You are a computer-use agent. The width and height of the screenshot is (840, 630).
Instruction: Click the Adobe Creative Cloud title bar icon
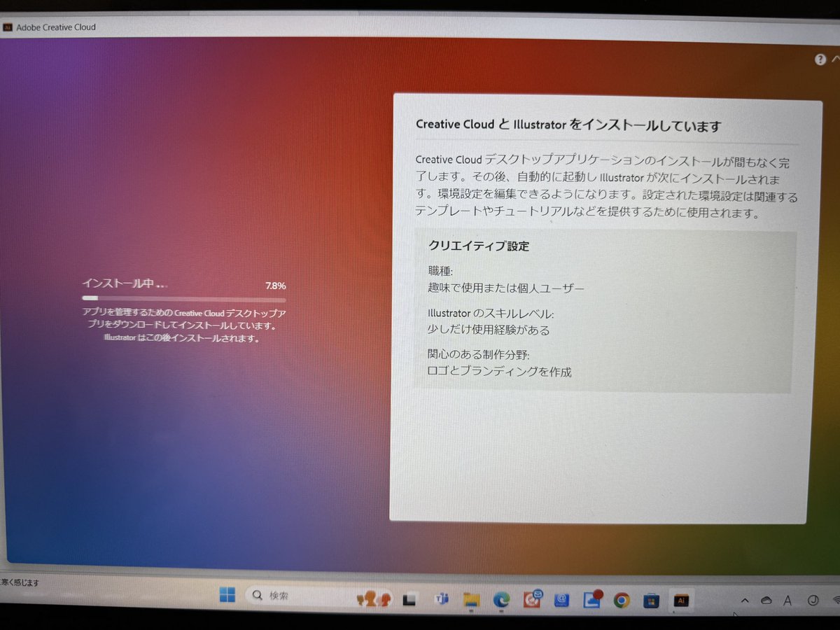(8, 27)
